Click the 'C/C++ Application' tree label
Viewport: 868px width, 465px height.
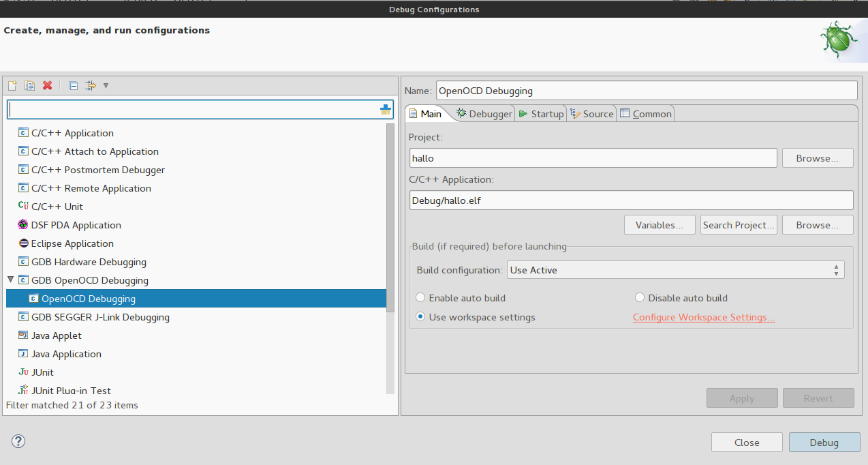[x=72, y=133]
